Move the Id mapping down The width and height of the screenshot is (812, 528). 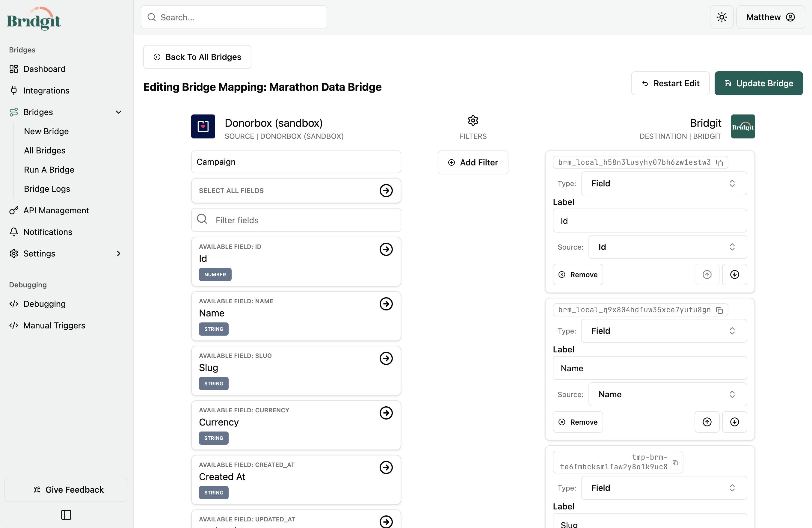734,274
